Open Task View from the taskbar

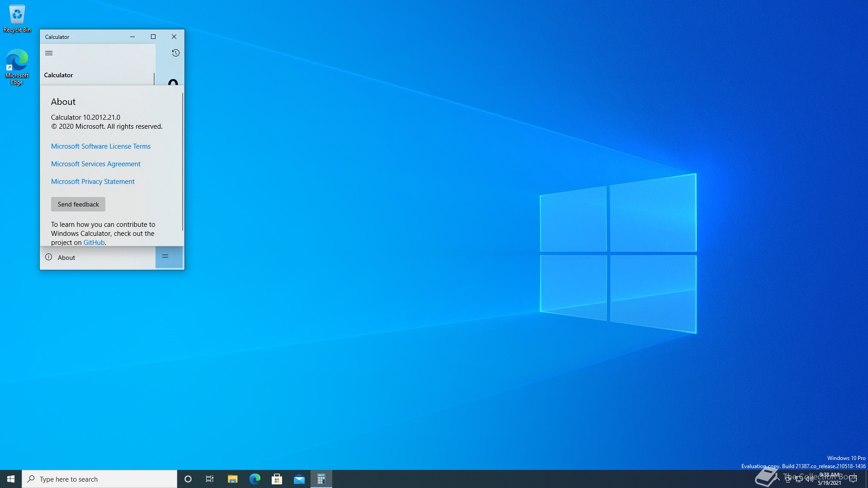point(210,479)
